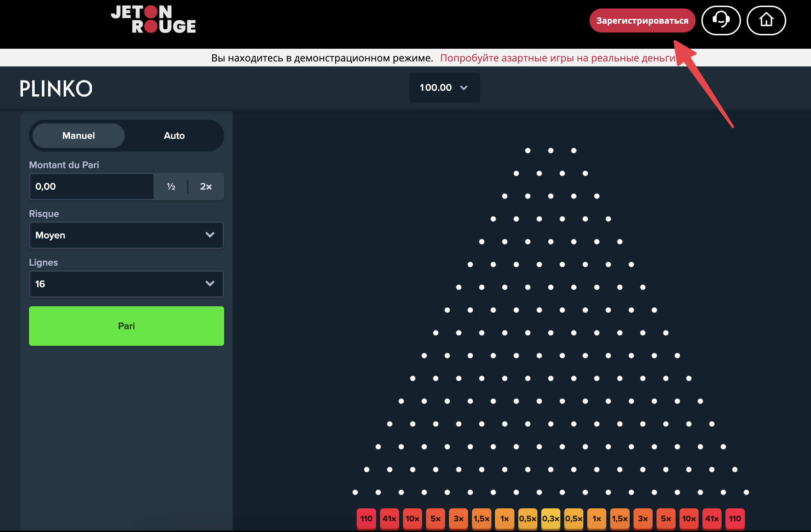Click the Зарегистрироваться register button

(x=642, y=20)
